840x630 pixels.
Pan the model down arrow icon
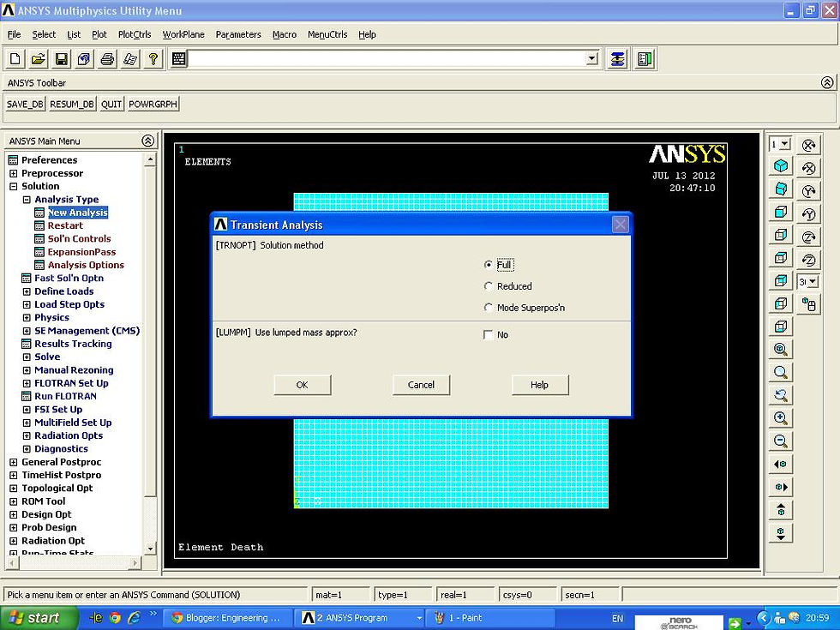781,533
